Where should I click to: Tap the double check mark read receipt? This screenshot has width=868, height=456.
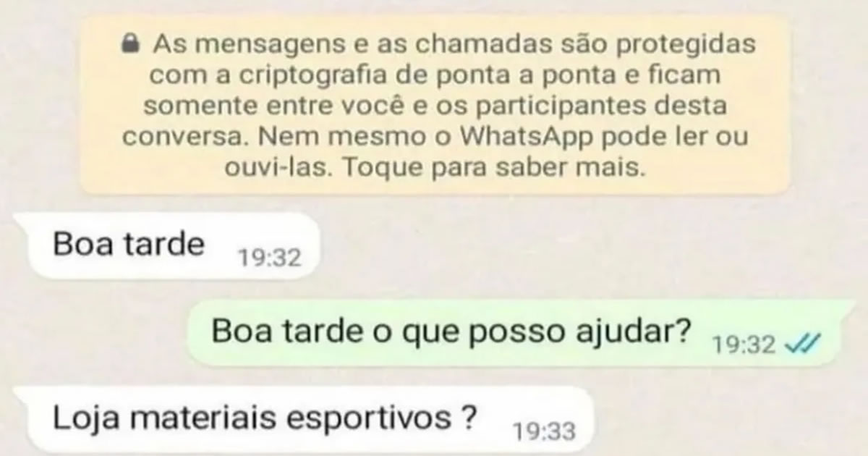[x=803, y=345]
